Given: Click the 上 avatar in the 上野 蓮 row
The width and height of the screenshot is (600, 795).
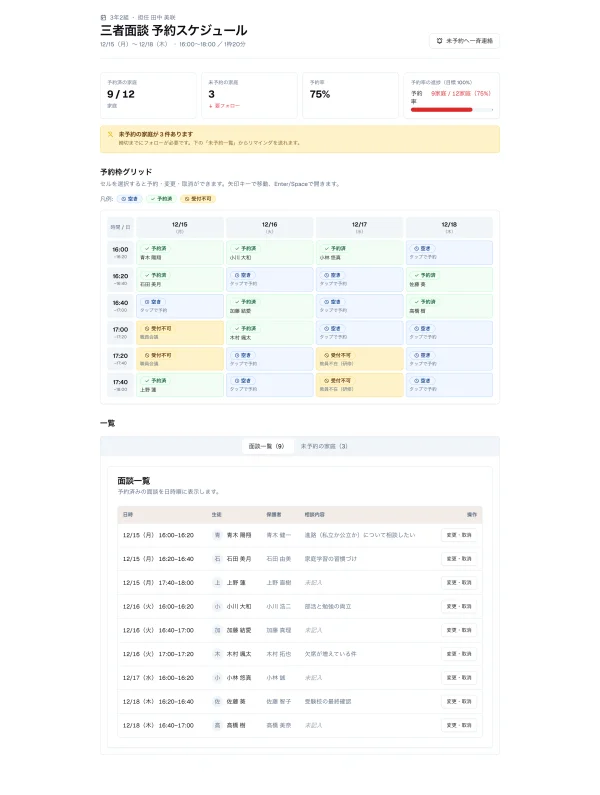Looking at the screenshot, I should click(x=217, y=583).
